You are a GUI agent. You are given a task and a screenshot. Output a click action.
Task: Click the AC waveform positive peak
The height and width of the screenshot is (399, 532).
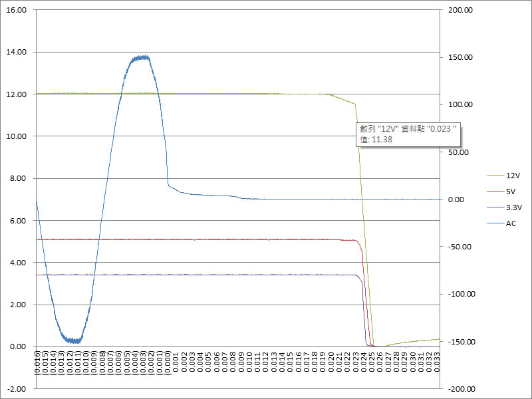pos(141,57)
